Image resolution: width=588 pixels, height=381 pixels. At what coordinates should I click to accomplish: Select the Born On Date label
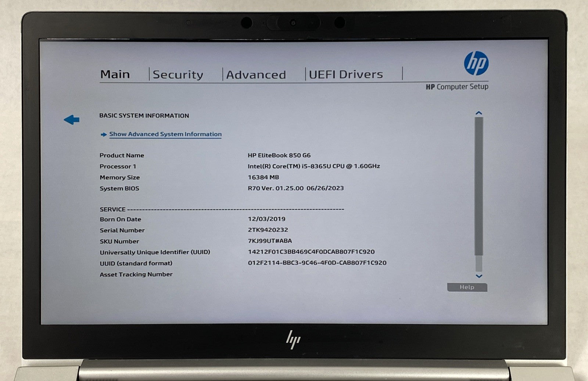pos(121,219)
